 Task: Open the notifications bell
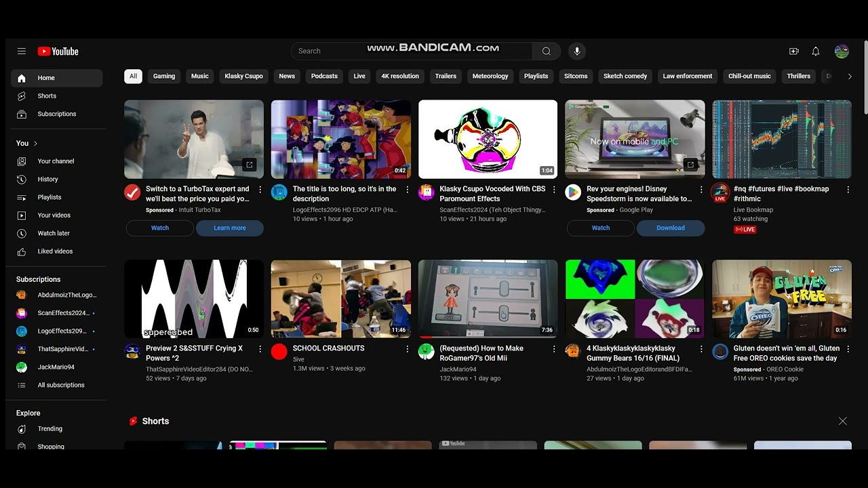click(x=816, y=52)
